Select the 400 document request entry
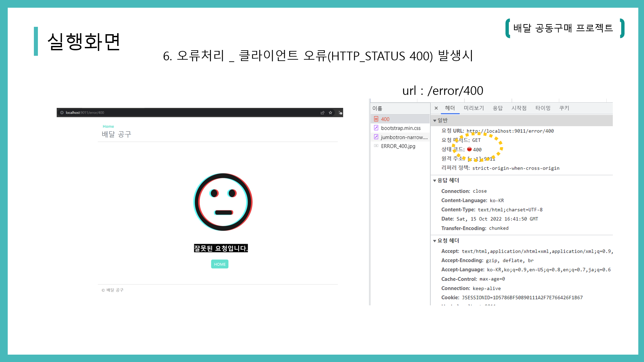Screen dimensions: 644x362 tap(385, 119)
